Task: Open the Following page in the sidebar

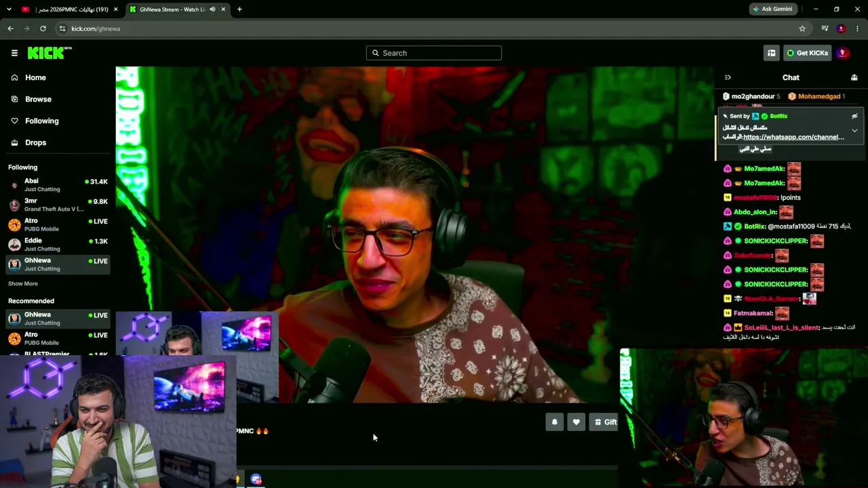Action: 41,121
